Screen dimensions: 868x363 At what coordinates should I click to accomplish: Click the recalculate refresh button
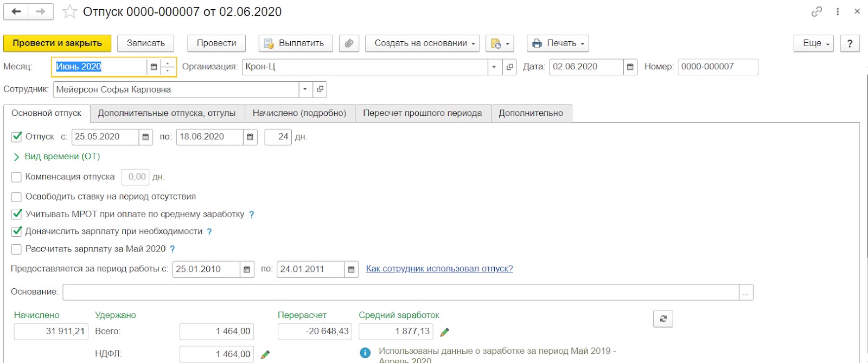[x=663, y=319]
